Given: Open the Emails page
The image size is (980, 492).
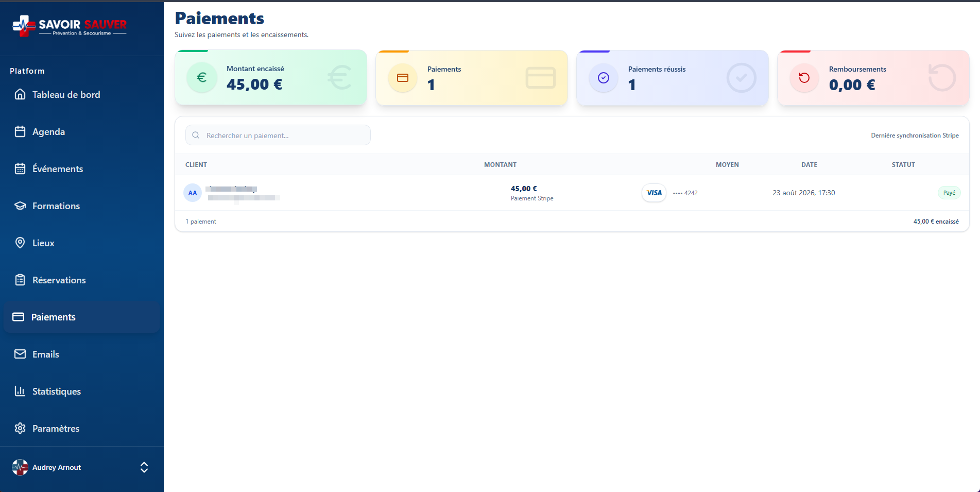Looking at the screenshot, I should tap(81, 354).
